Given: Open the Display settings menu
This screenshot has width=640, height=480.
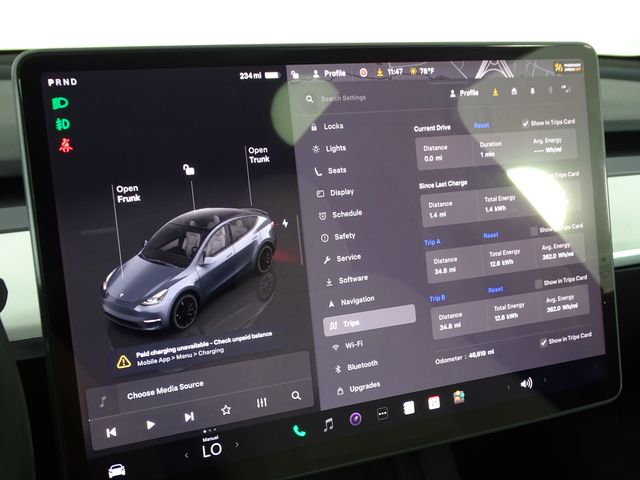Looking at the screenshot, I should pyautogui.click(x=336, y=192).
